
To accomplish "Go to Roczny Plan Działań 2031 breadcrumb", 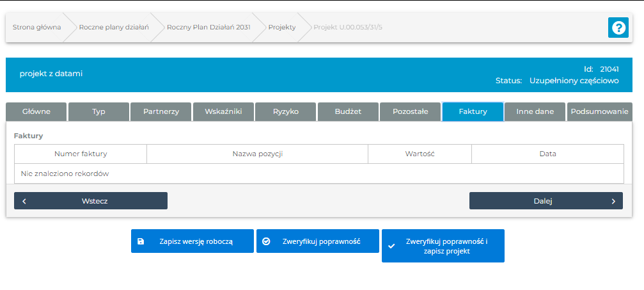I will tap(208, 28).
